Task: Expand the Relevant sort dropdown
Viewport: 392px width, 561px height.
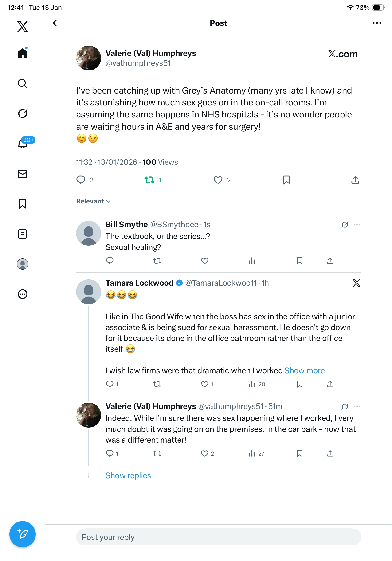Action: pyautogui.click(x=93, y=201)
